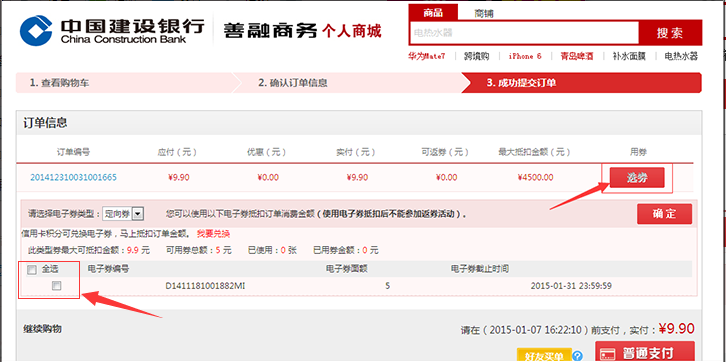Image resolution: width=726 pixels, height=362 pixels.
Task: Switch to the 商铺 search tab
Action: pyautogui.click(x=483, y=13)
